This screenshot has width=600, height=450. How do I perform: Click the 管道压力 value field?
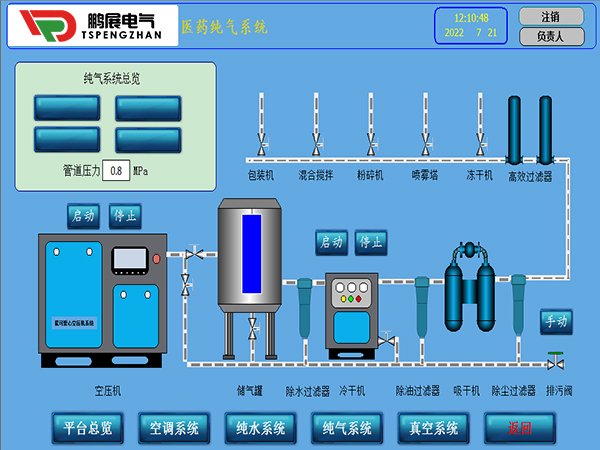click(x=117, y=171)
